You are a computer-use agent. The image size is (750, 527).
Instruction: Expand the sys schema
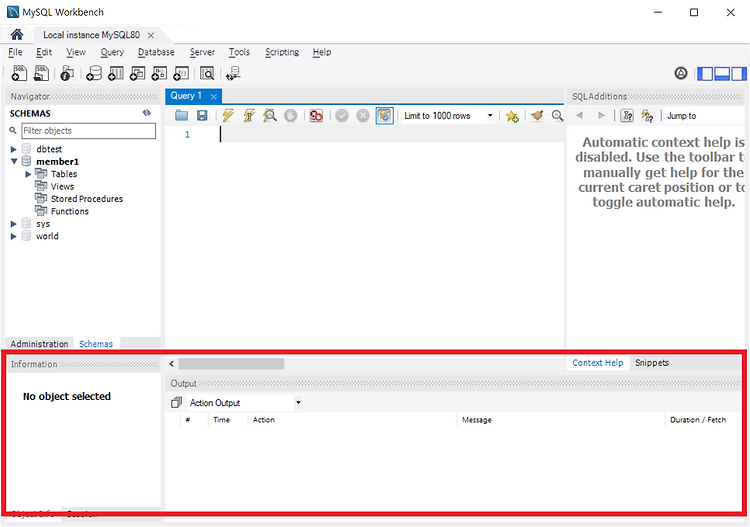[13, 224]
